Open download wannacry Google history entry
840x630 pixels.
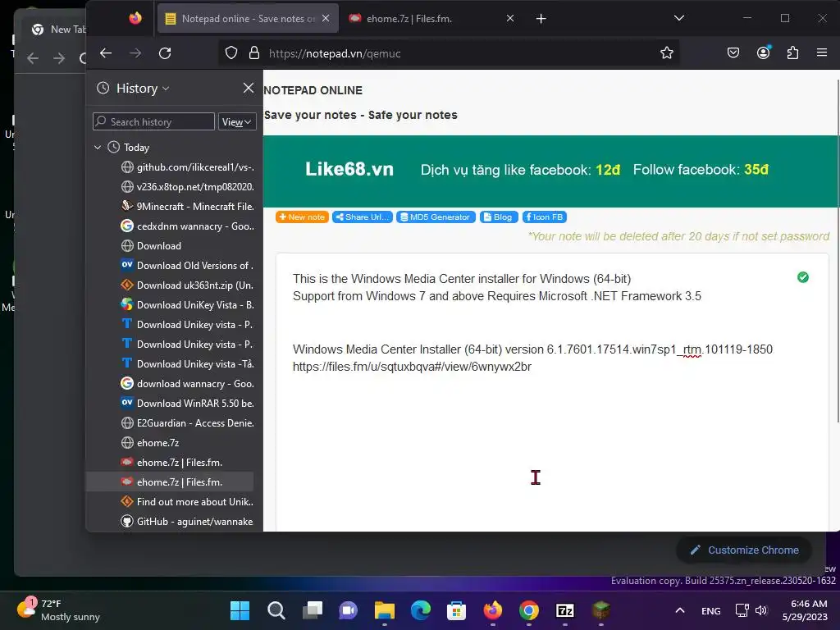[188, 384]
